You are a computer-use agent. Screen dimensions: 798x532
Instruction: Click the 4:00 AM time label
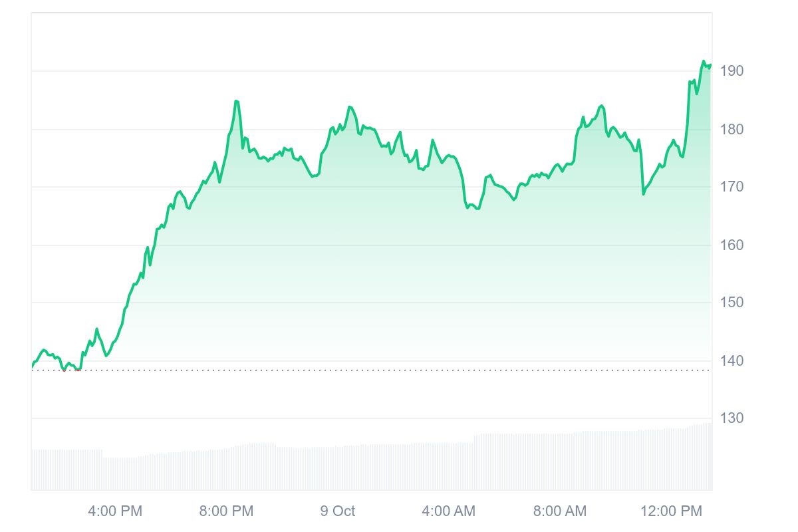coord(448,511)
